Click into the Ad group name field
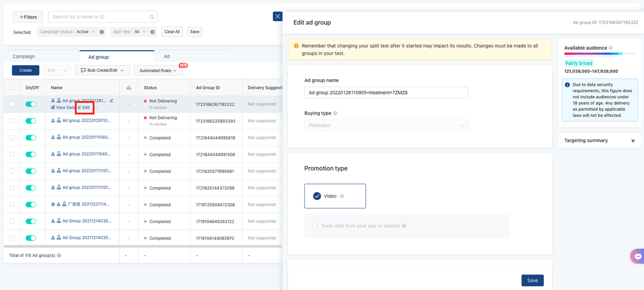 click(386, 92)
